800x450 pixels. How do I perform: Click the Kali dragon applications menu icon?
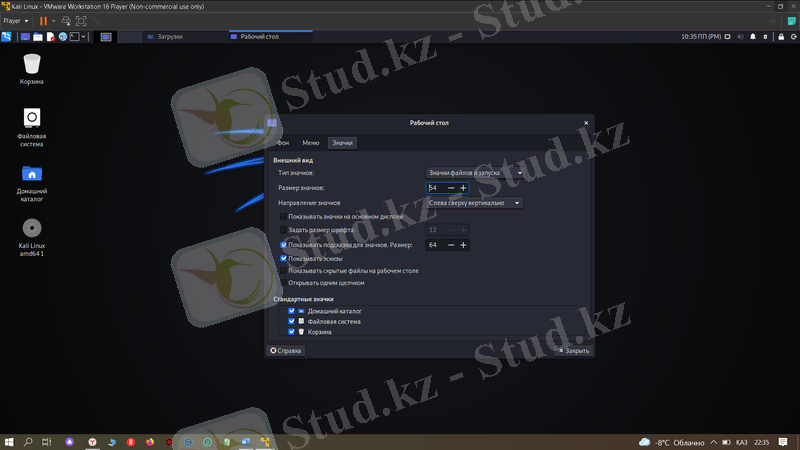tap(8, 37)
